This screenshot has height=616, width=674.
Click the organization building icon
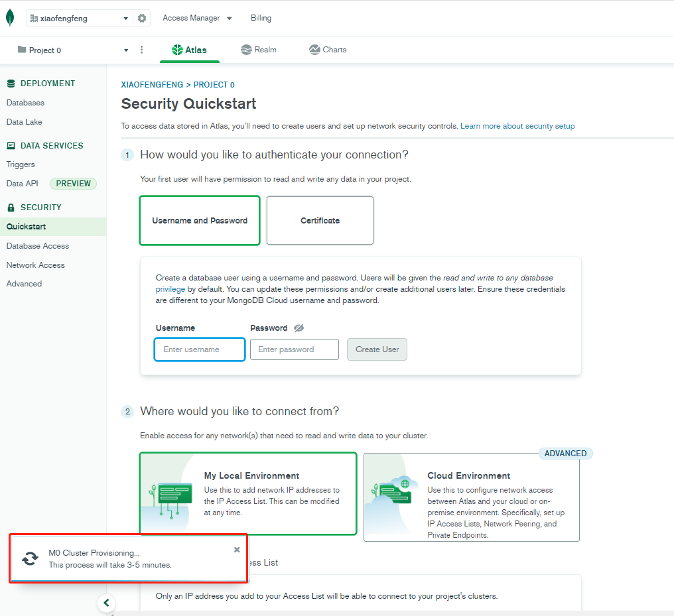click(34, 19)
